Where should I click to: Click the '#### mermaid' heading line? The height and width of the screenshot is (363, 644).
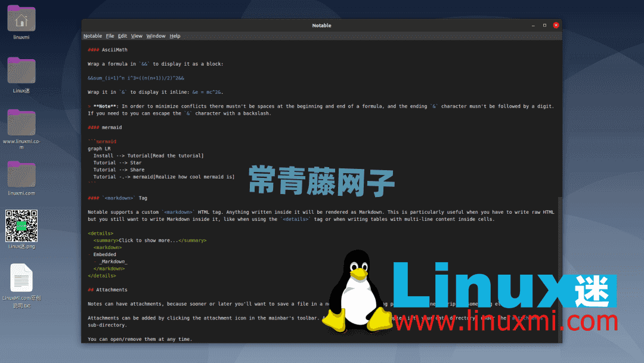(x=105, y=127)
